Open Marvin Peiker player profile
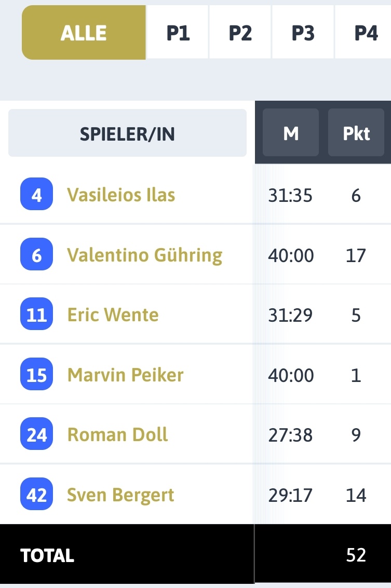This screenshot has height=588, width=391. (125, 375)
